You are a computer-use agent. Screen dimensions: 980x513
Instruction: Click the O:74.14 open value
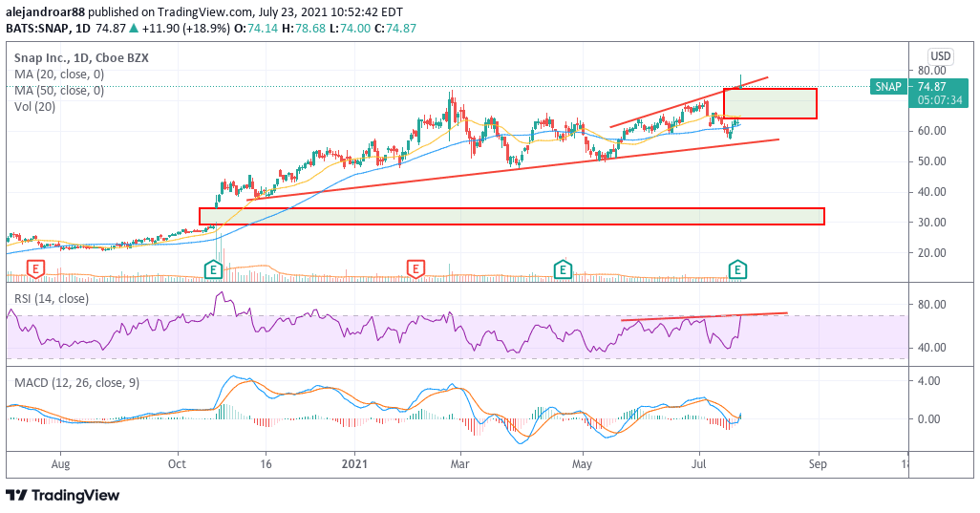(256, 29)
